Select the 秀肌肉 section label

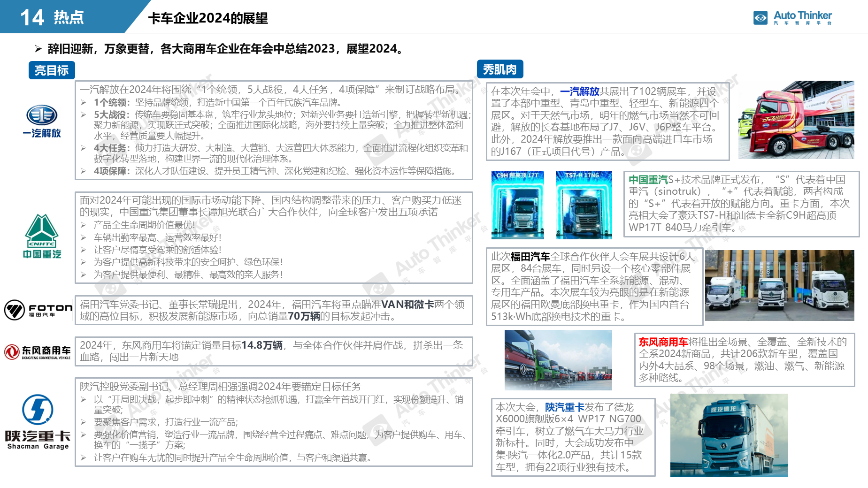(500, 69)
